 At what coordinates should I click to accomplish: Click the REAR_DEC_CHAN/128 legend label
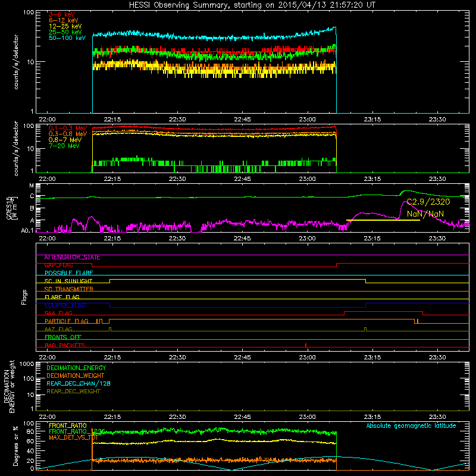79,384
